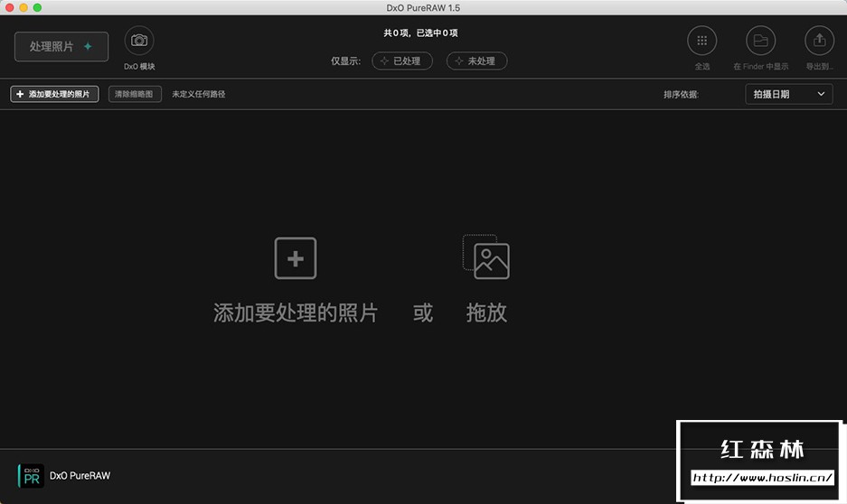
Task: Toggle the 已处理 processed filter
Action: point(402,61)
